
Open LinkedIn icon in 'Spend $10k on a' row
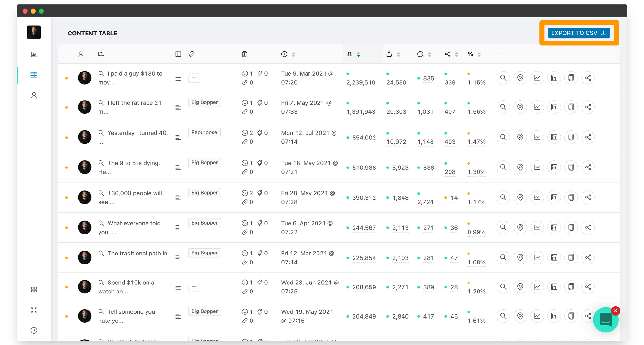[554, 287]
